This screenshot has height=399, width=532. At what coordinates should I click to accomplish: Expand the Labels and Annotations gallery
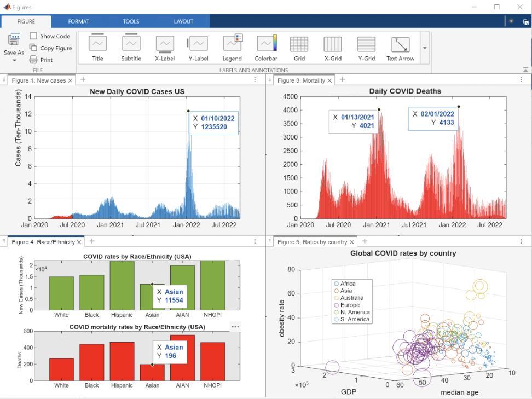pyautogui.click(x=425, y=48)
